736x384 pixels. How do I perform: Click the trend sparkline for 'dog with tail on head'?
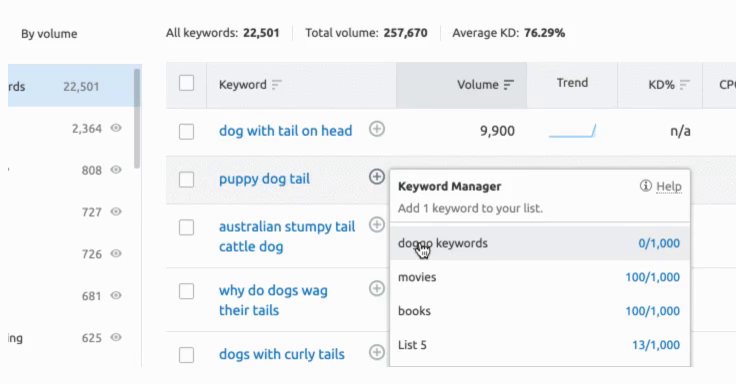pyautogui.click(x=572, y=131)
